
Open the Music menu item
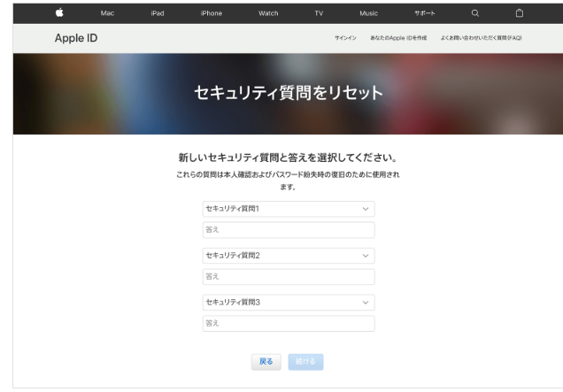click(369, 13)
